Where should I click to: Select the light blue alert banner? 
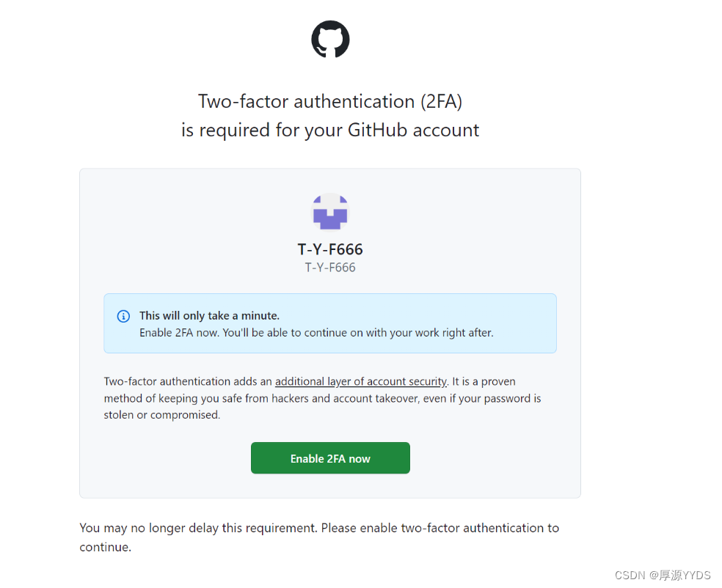(330, 323)
